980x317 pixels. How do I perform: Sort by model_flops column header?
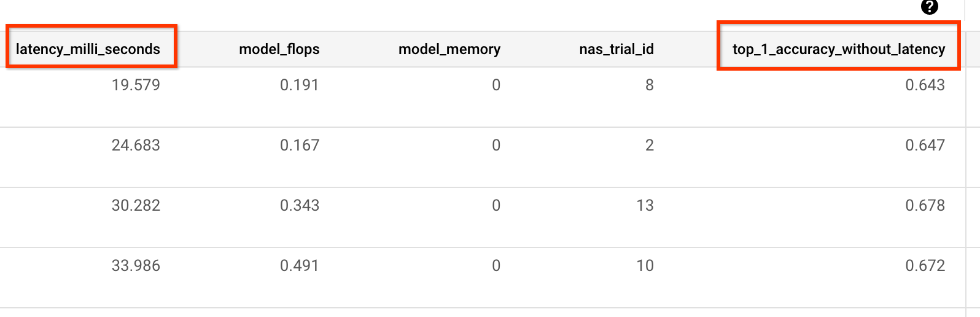pyautogui.click(x=279, y=49)
